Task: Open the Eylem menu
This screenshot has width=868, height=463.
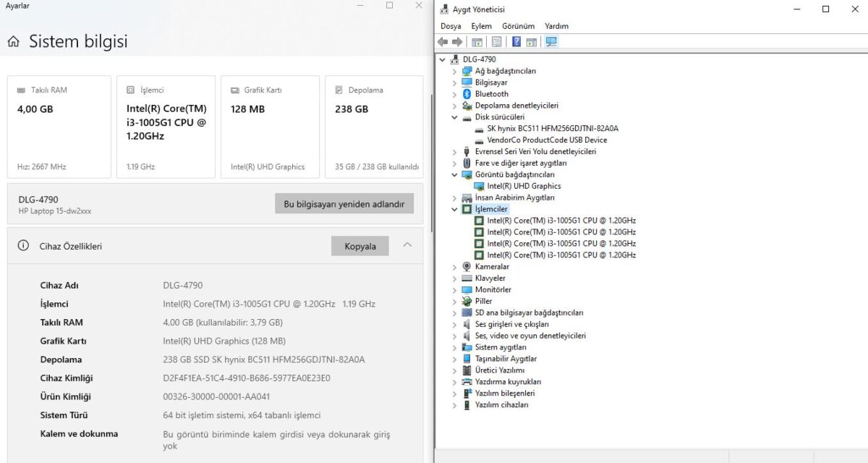Action: pyautogui.click(x=481, y=26)
